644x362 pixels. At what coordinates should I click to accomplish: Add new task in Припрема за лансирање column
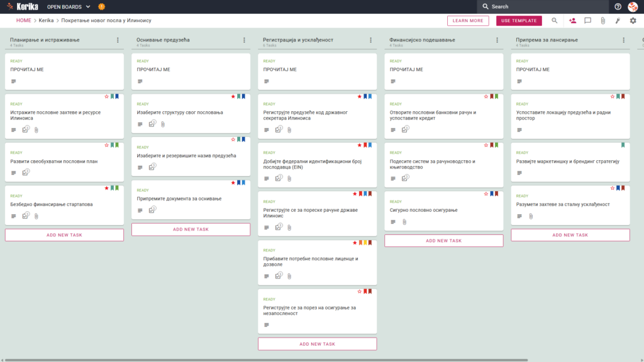click(570, 235)
